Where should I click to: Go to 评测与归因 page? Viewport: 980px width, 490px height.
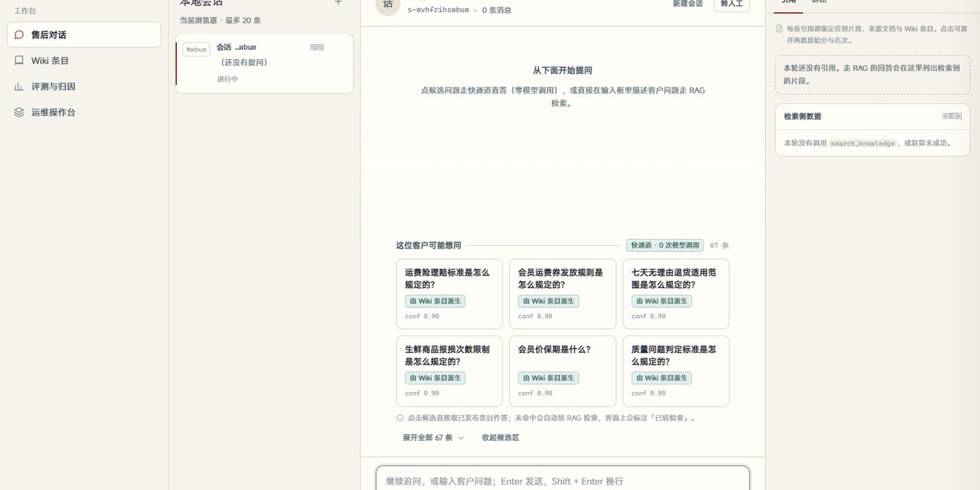coord(84,87)
